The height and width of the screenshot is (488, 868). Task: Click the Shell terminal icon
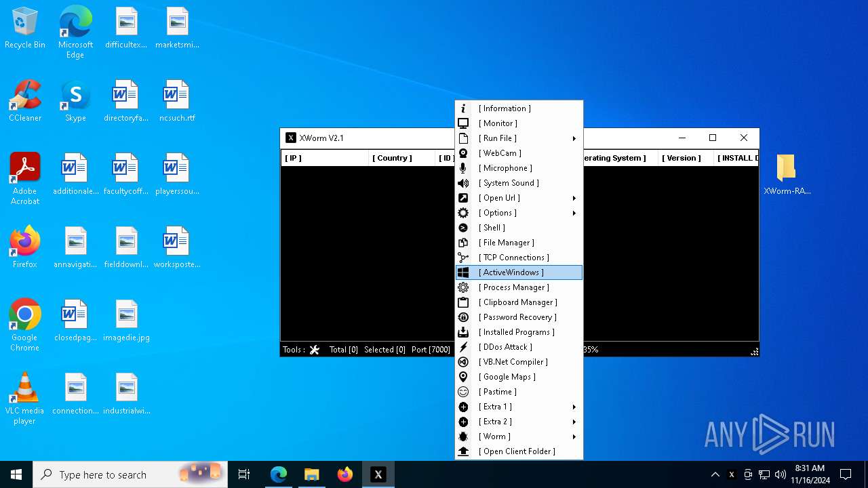point(463,228)
